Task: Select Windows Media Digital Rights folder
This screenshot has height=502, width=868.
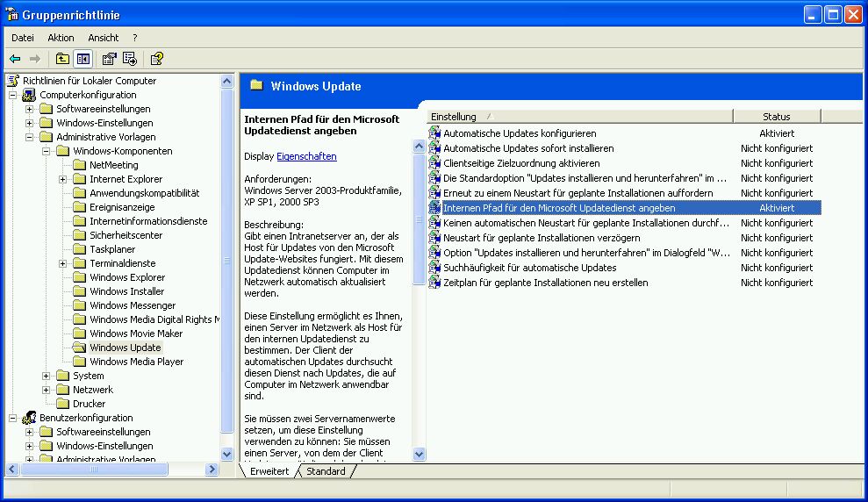Action: [155, 319]
